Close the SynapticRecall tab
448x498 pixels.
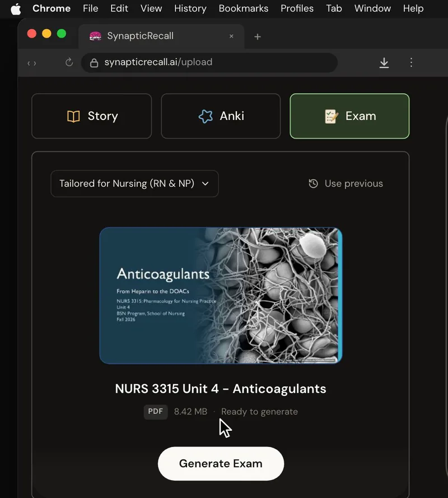pos(231,36)
